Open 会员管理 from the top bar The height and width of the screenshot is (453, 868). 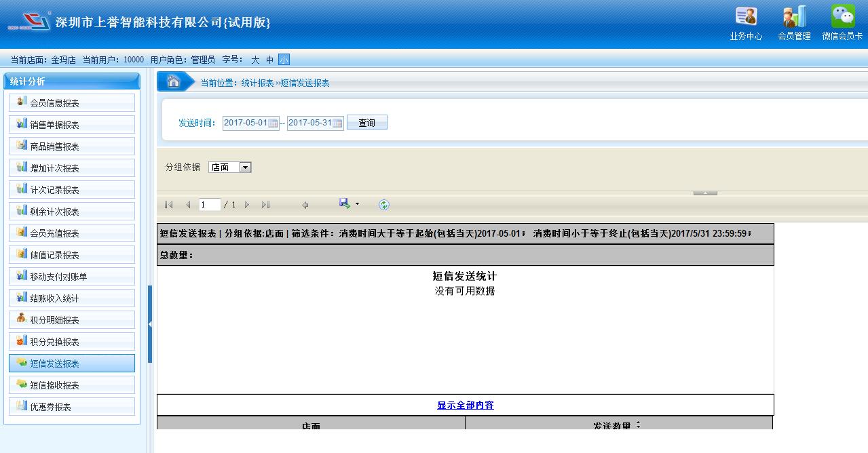pos(794,22)
